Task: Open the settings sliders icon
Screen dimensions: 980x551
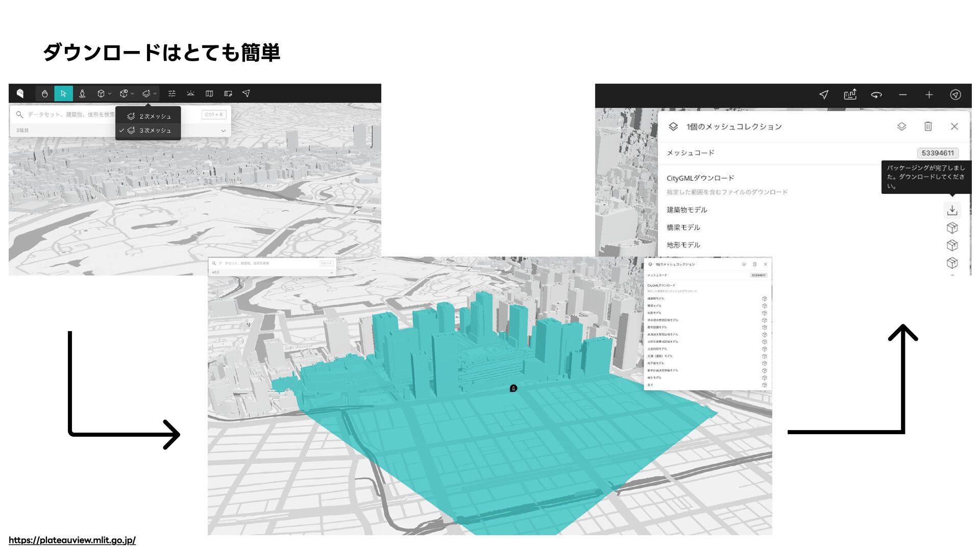Action: point(172,93)
